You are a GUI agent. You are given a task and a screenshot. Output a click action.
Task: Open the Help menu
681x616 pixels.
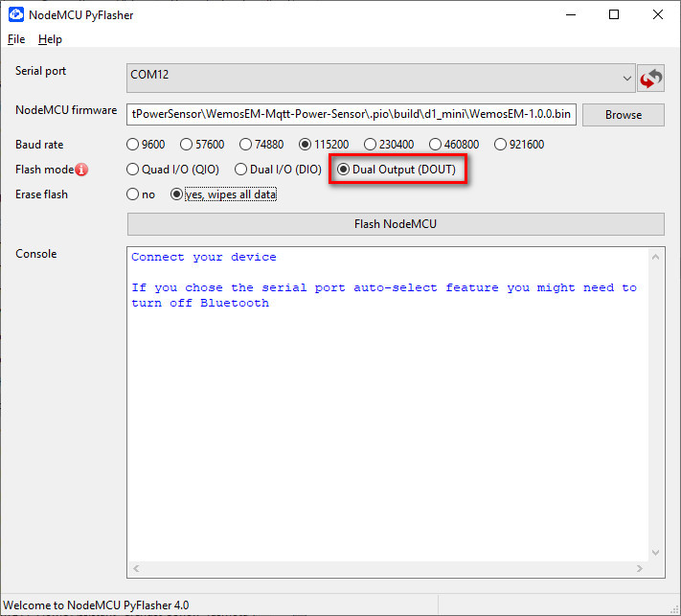coord(50,39)
